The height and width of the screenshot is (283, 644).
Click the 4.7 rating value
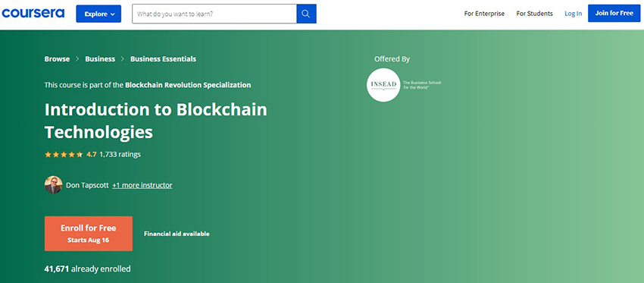tap(91, 155)
